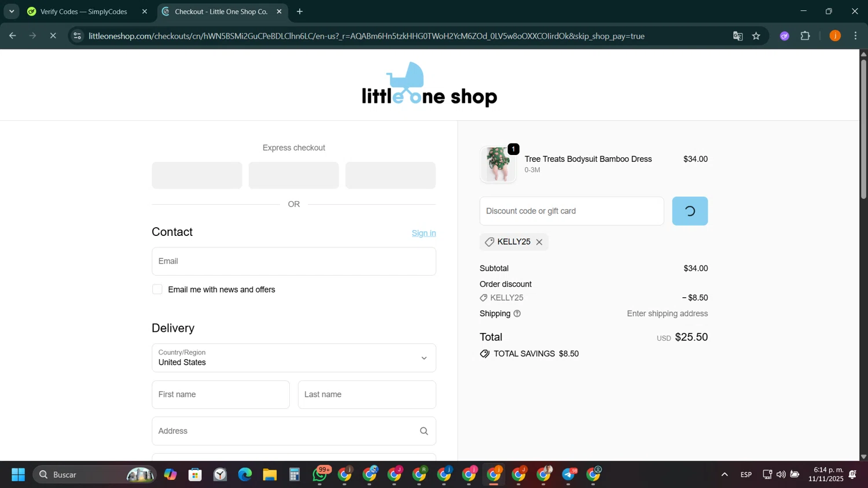Open Copilot from the taskbar

170,475
